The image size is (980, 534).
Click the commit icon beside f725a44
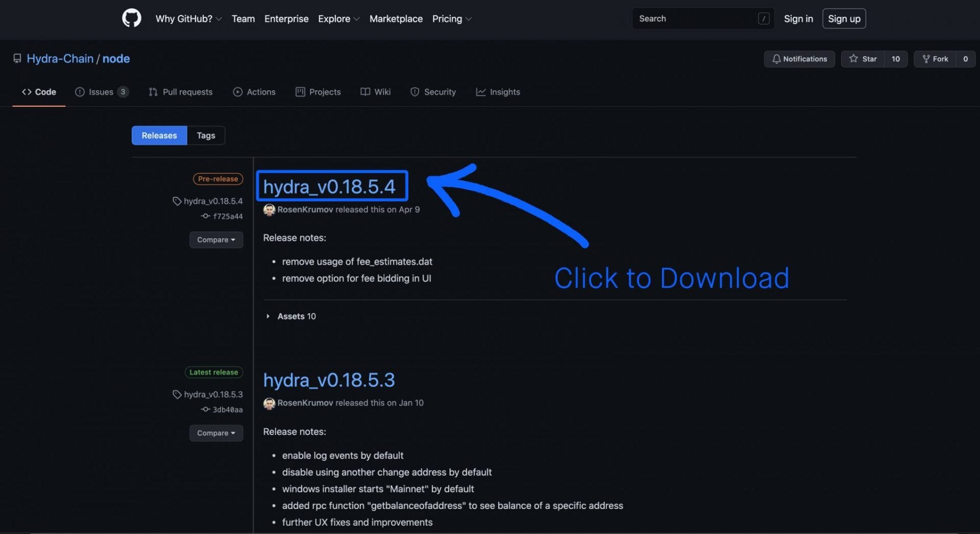[x=205, y=216]
